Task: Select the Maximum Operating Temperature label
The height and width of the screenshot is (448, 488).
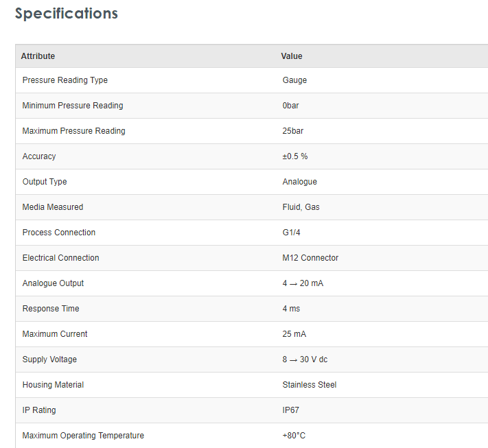Action: click(x=83, y=436)
